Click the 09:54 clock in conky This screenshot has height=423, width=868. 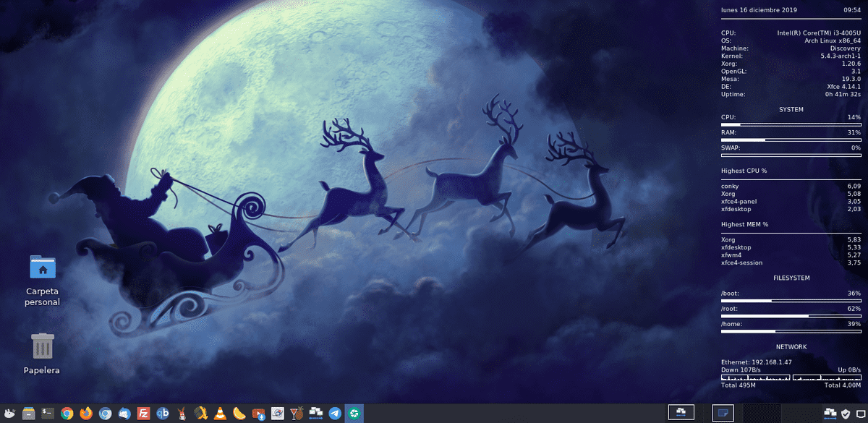(x=852, y=10)
